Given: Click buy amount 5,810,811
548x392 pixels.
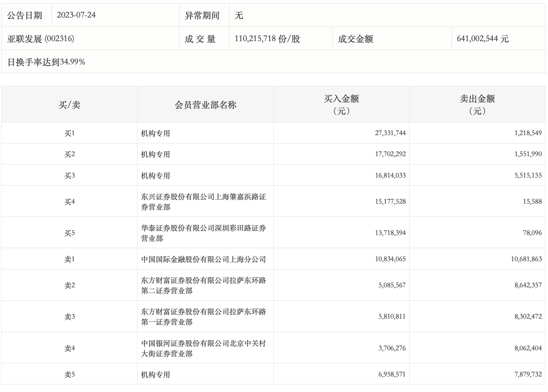Looking at the screenshot, I should [x=392, y=316].
